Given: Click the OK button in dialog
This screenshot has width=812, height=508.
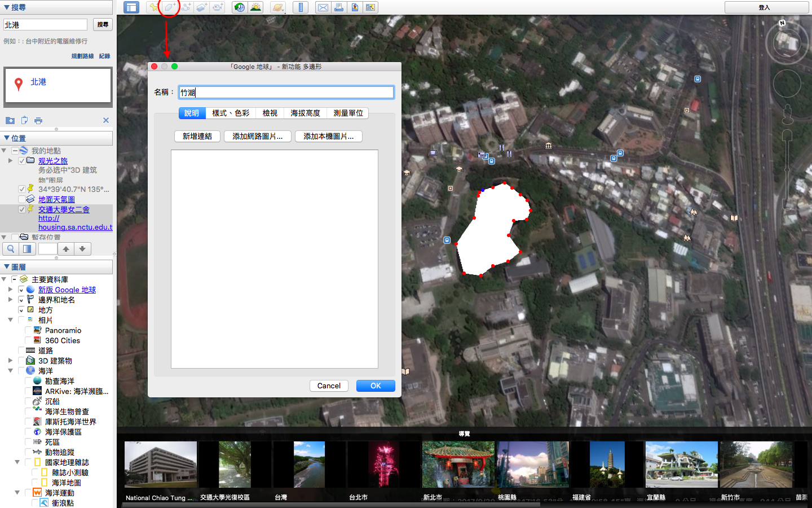Looking at the screenshot, I should (x=376, y=386).
